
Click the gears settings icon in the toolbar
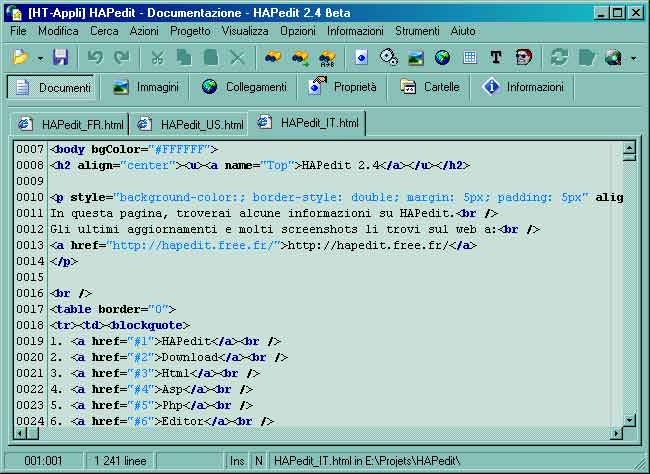pyautogui.click(x=389, y=57)
